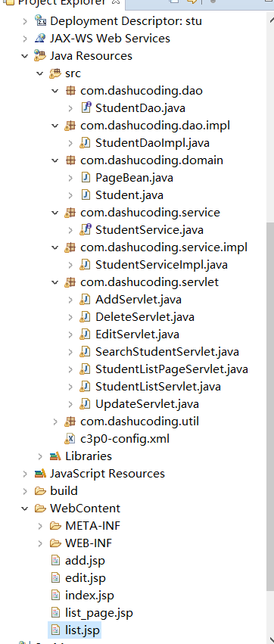Select StudentListPageServlet.java in the tree
Viewport: 274px width, 644px height.
(x=171, y=369)
